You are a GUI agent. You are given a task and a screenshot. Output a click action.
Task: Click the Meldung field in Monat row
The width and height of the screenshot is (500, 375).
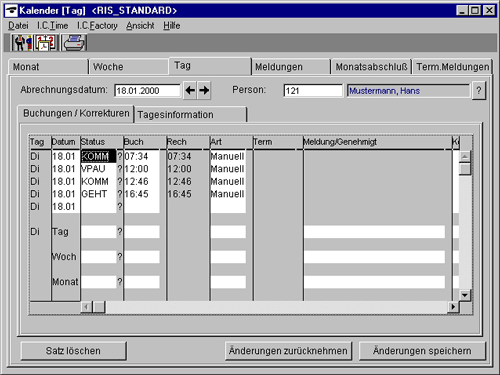tap(374, 282)
